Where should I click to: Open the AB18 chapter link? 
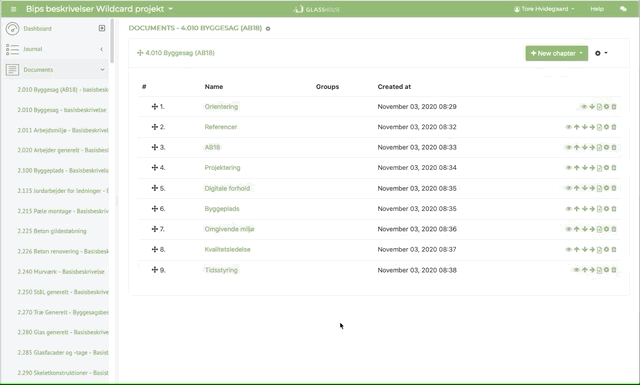point(212,147)
